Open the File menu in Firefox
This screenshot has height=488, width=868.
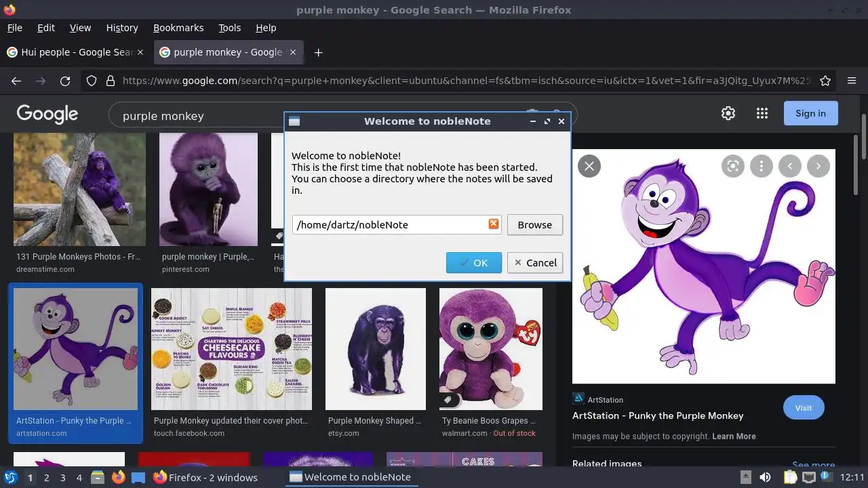tap(15, 28)
